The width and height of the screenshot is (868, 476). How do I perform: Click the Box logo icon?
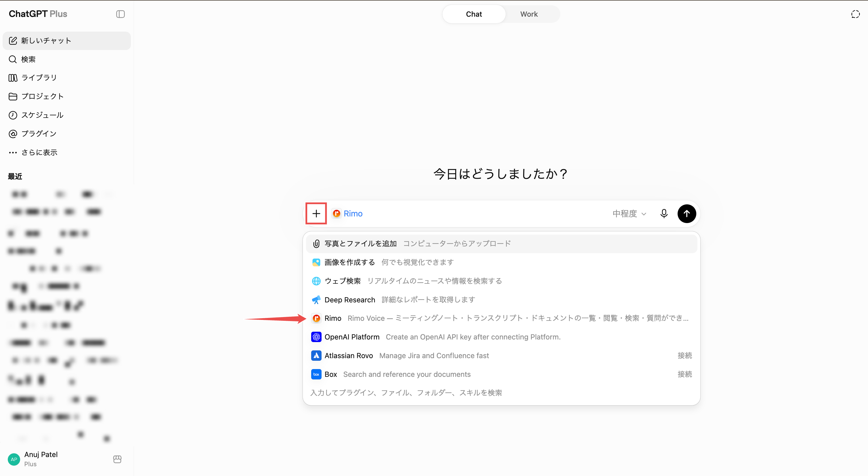[316, 374]
